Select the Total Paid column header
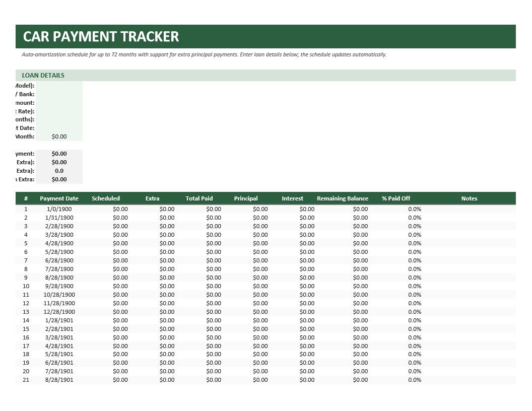The width and height of the screenshot is (532, 411). (199, 198)
